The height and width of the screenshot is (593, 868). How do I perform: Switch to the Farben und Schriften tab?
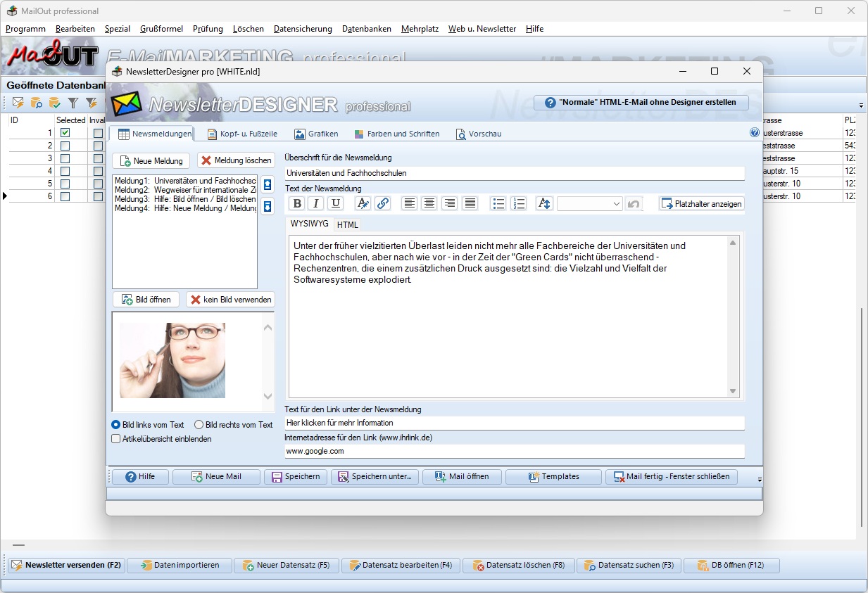pyautogui.click(x=397, y=134)
